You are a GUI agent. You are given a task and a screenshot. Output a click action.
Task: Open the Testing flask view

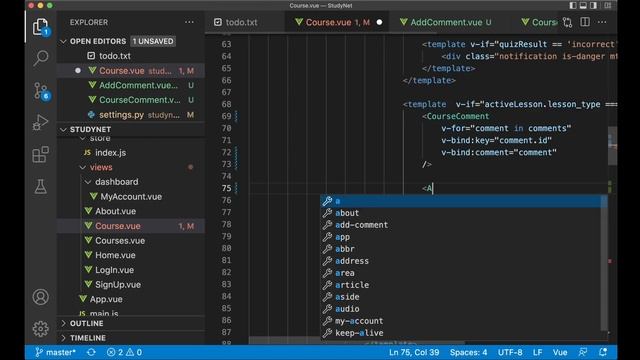[x=40, y=187]
